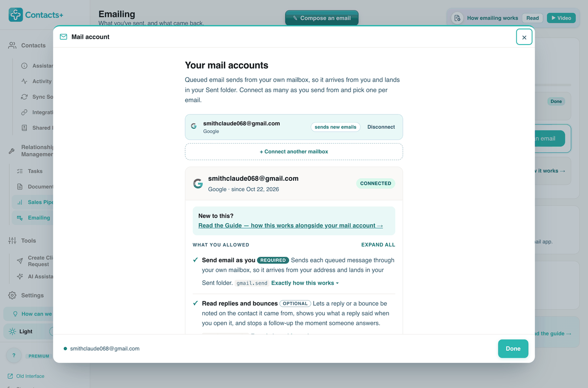Click the CONNECTED status badge
The height and width of the screenshot is (388, 588).
[375, 183]
